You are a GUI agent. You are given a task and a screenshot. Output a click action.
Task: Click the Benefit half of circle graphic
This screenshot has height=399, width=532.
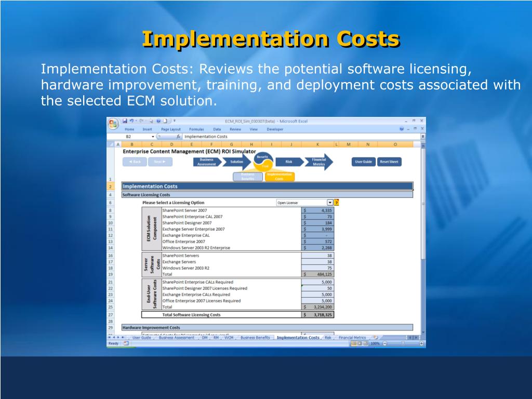click(x=262, y=157)
